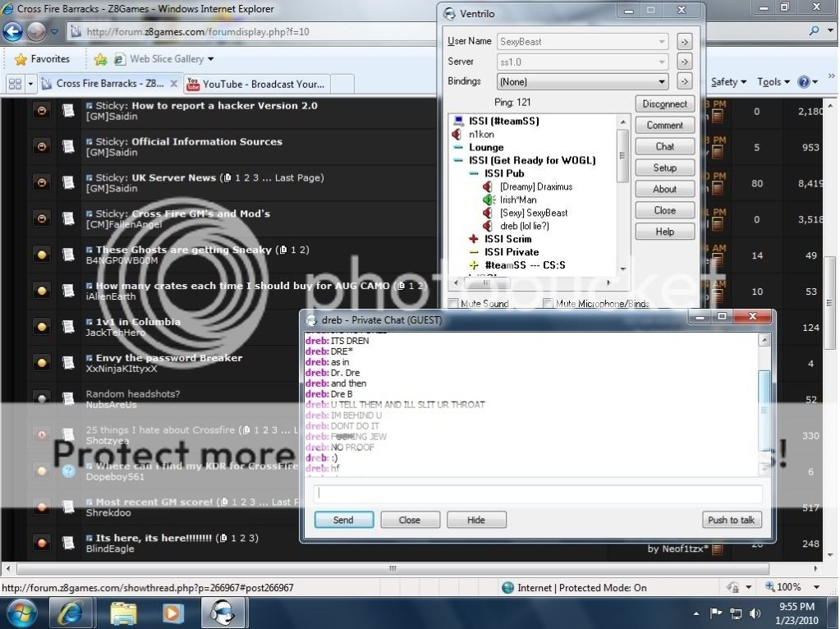Click the Push to talk button
The height and width of the screenshot is (629, 840).
pos(731,520)
